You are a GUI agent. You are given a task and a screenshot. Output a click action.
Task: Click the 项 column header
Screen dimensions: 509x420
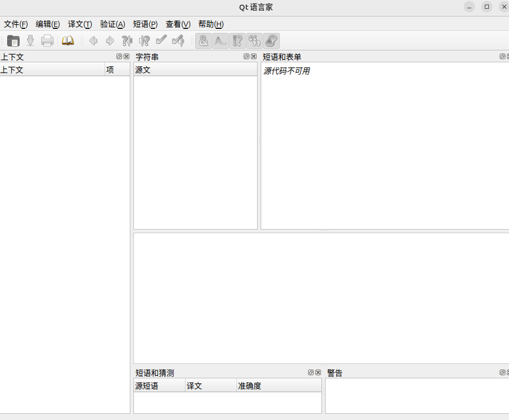(x=117, y=69)
